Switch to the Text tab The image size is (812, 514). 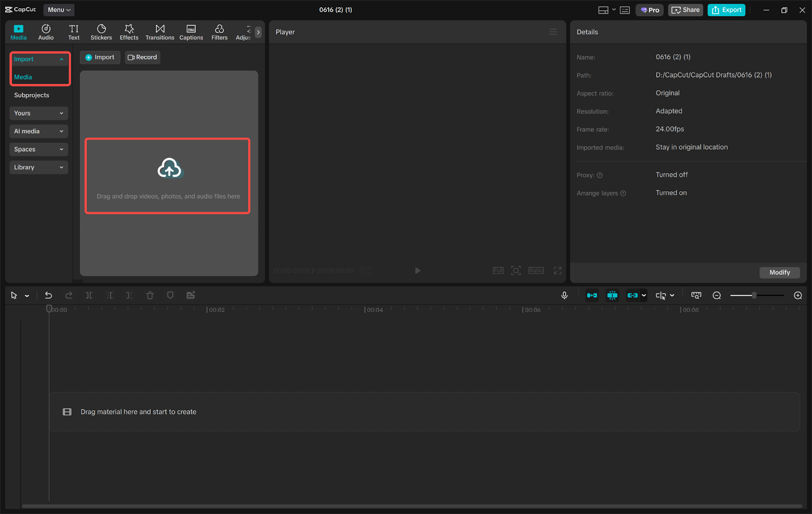click(x=74, y=32)
